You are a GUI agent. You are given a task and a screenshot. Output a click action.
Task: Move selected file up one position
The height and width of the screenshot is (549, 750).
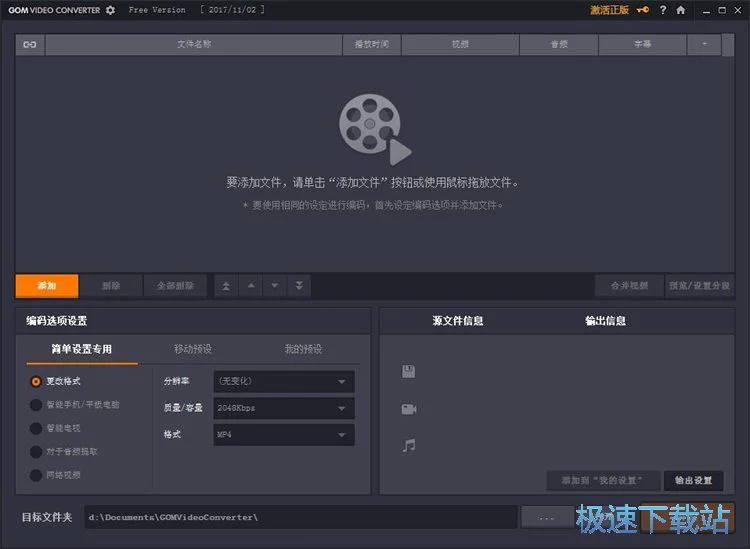251,286
